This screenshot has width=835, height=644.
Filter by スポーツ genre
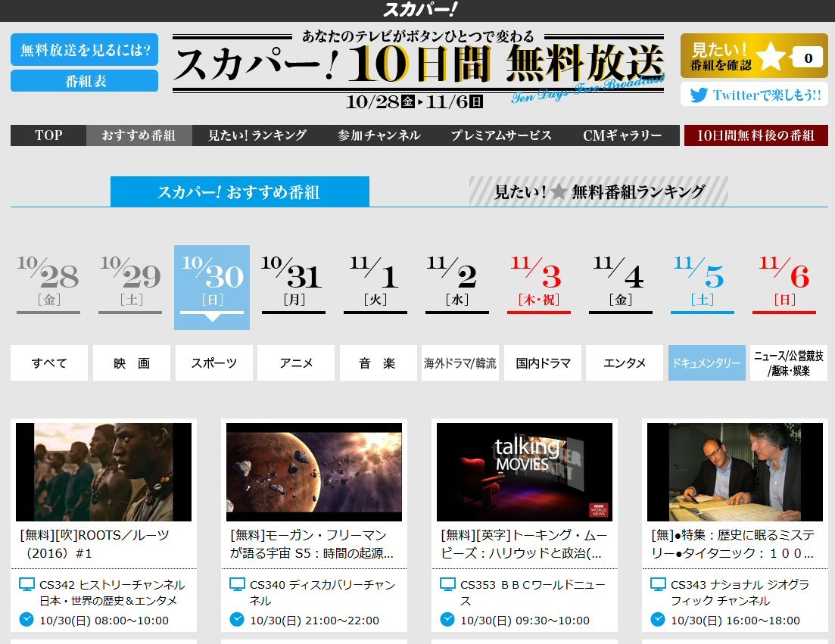pyautogui.click(x=214, y=363)
